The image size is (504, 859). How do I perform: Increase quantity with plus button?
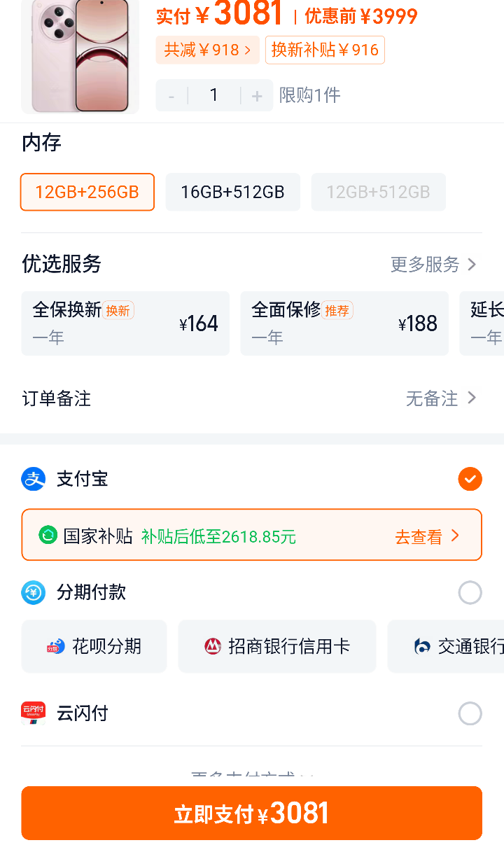[257, 96]
